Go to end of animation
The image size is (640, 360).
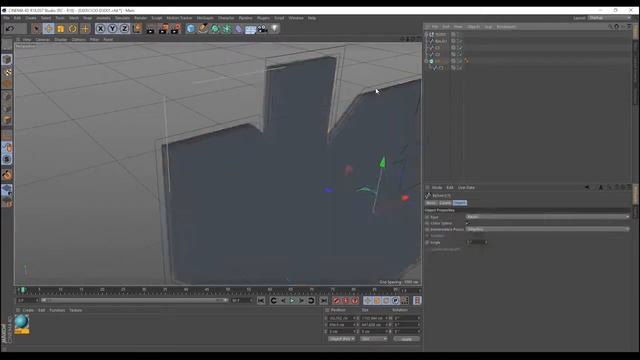coord(323,301)
